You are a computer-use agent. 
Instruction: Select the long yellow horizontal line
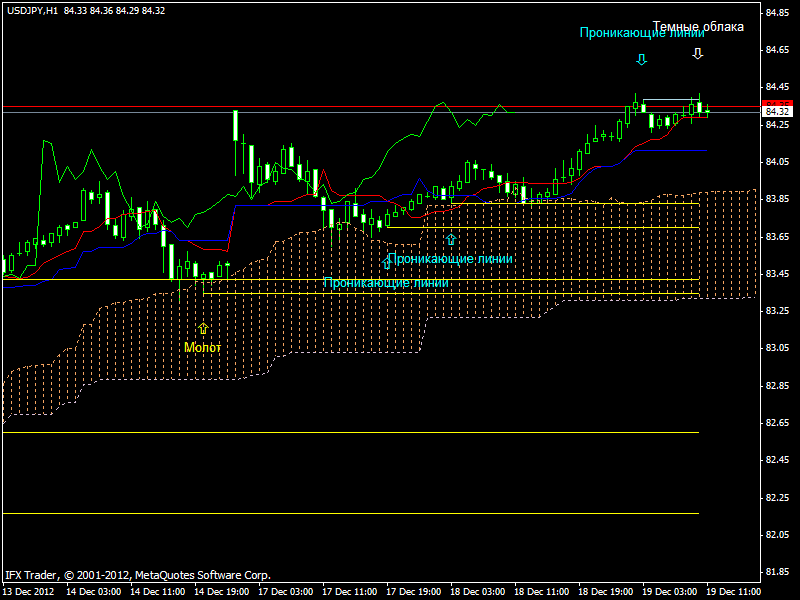tap(350, 432)
